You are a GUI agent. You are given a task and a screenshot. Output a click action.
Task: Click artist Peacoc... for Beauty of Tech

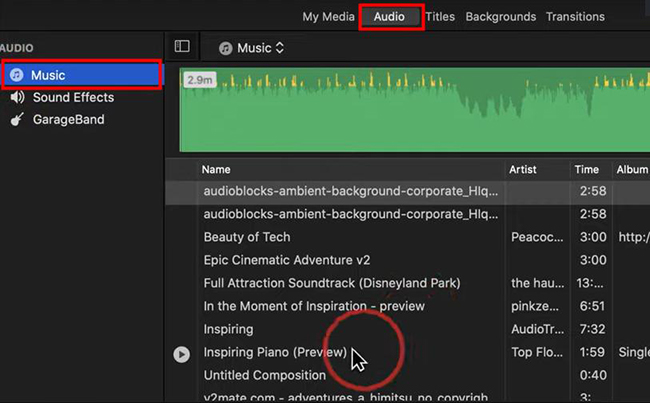coord(537,237)
